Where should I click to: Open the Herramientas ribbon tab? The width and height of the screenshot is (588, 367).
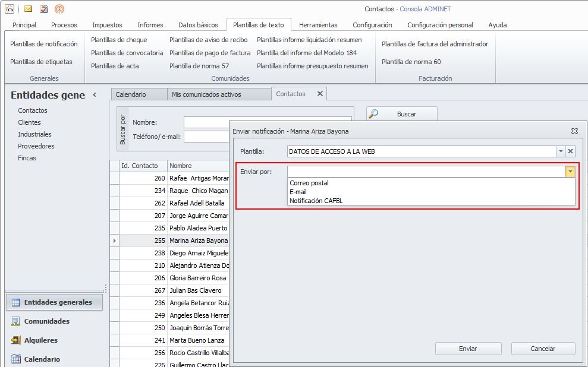(x=318, y=25)
